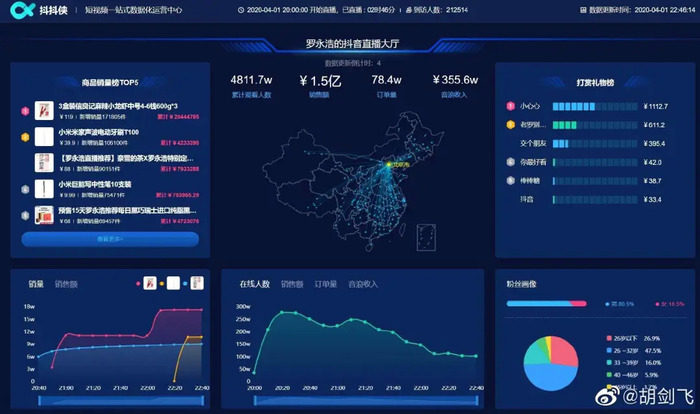The height and width of the screenshot is (414, 700).
Task: Click the pink rank 1 badge in gift list
Action: point(511,106)
